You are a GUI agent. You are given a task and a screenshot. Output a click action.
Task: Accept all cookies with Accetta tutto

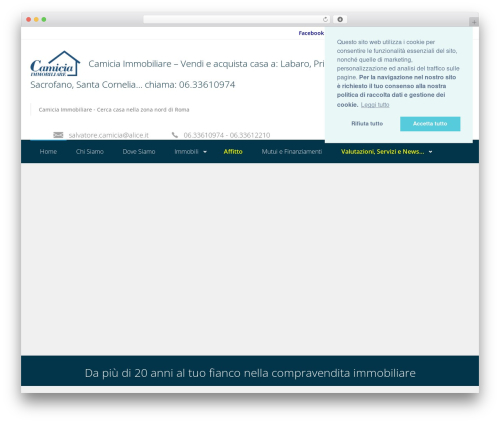430,124
